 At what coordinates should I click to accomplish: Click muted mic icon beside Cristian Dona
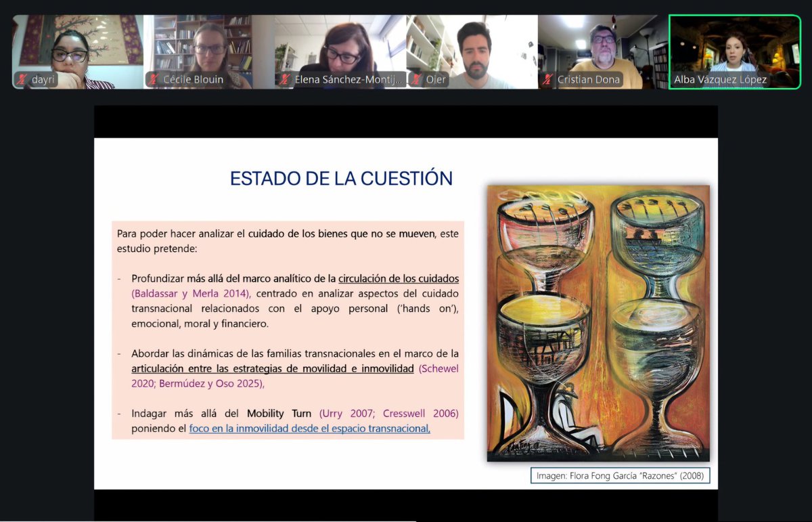point(548,79)
